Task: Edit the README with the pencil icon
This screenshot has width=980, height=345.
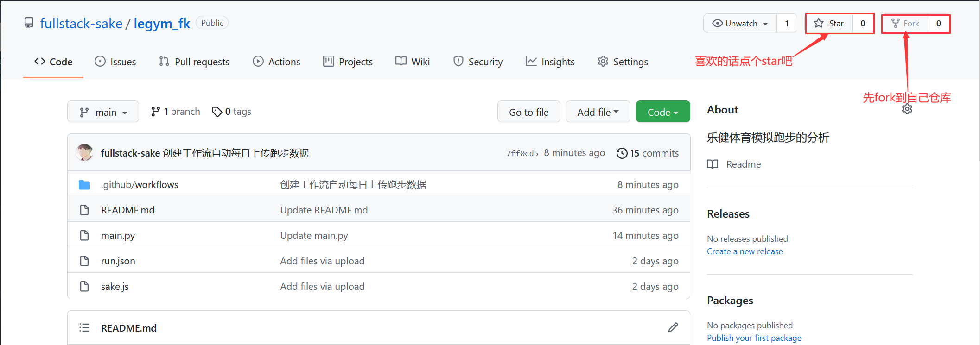Action: 673,328
